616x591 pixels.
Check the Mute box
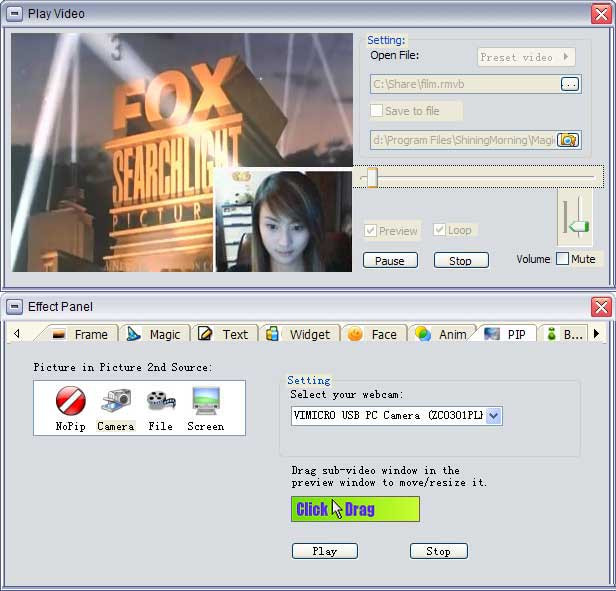click(563, 259)
